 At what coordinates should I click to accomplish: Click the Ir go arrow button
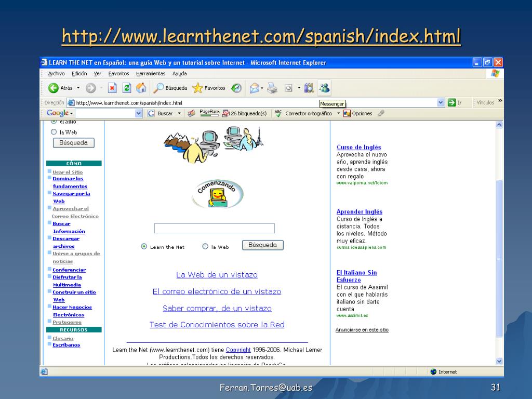point(455,102)
